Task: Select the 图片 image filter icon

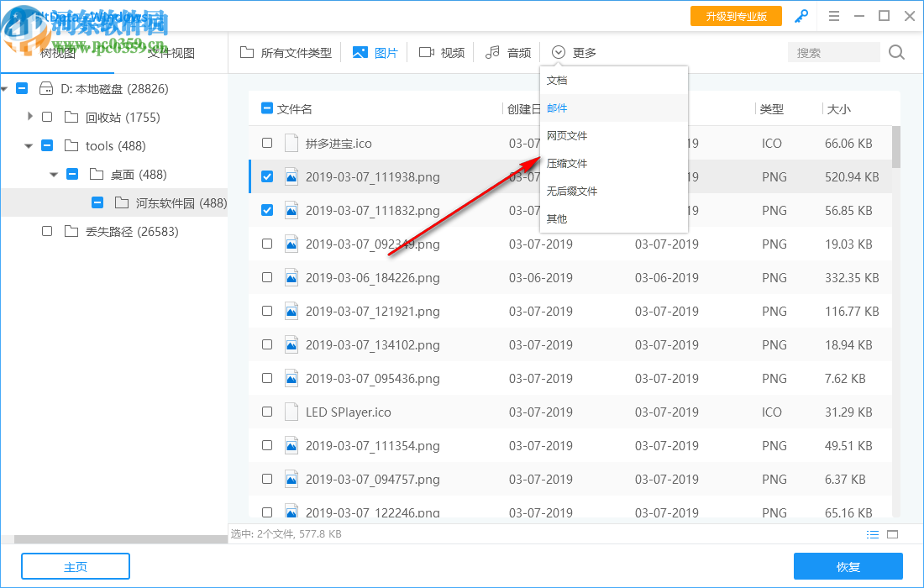Action: 361,51
